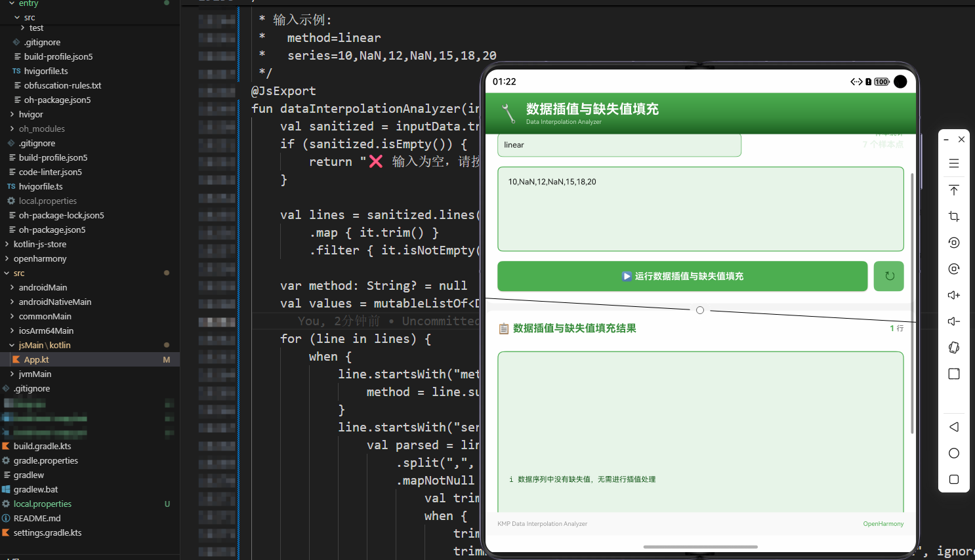
Task: Click the method input field containing linear
Action: point(619,145)
